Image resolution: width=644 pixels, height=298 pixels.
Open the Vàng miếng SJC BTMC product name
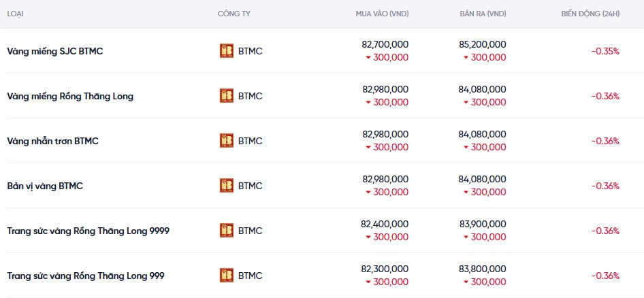[55, 51]
